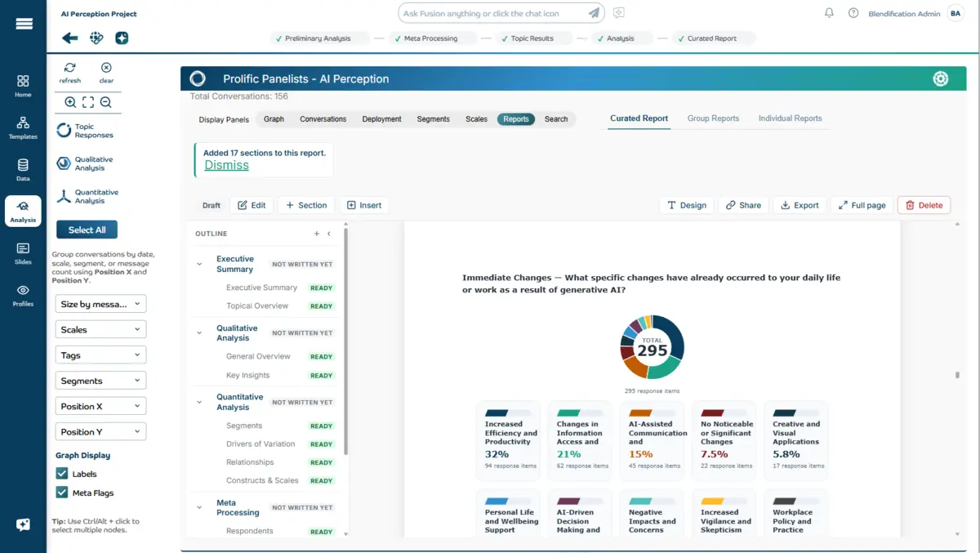Switch to Graph panel tab
The image size is (980, 553).
click(274, 119)
